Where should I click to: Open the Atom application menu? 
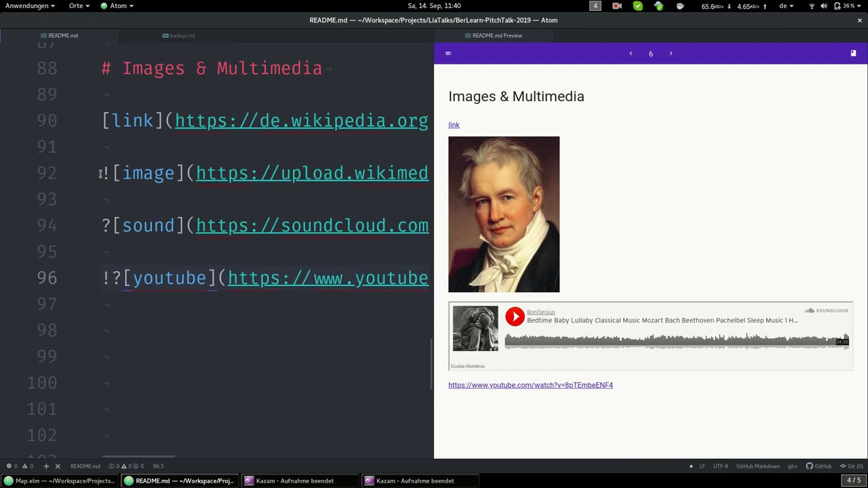(117, 6)
